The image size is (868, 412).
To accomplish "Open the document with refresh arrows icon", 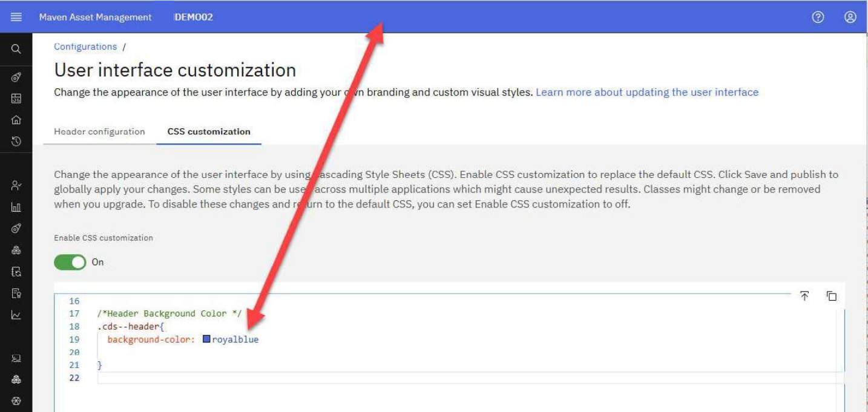I will click(x=16, y=272).
